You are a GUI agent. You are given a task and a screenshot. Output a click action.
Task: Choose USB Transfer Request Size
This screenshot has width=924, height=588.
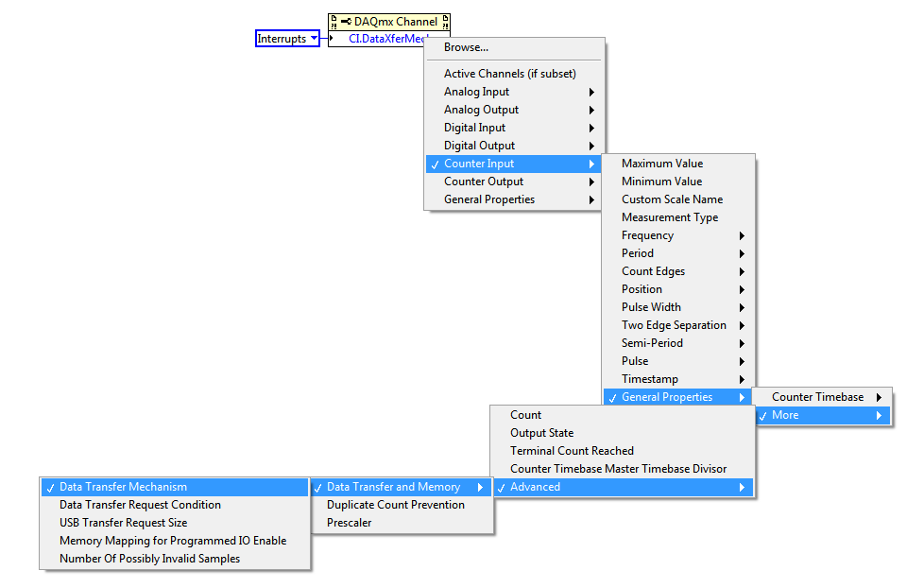pos(175,523)
